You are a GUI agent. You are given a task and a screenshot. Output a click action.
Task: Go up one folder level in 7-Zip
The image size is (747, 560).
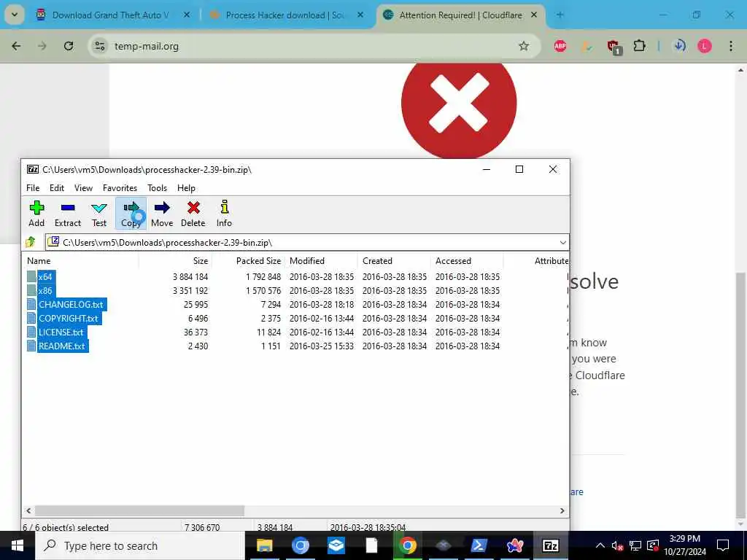31,242
